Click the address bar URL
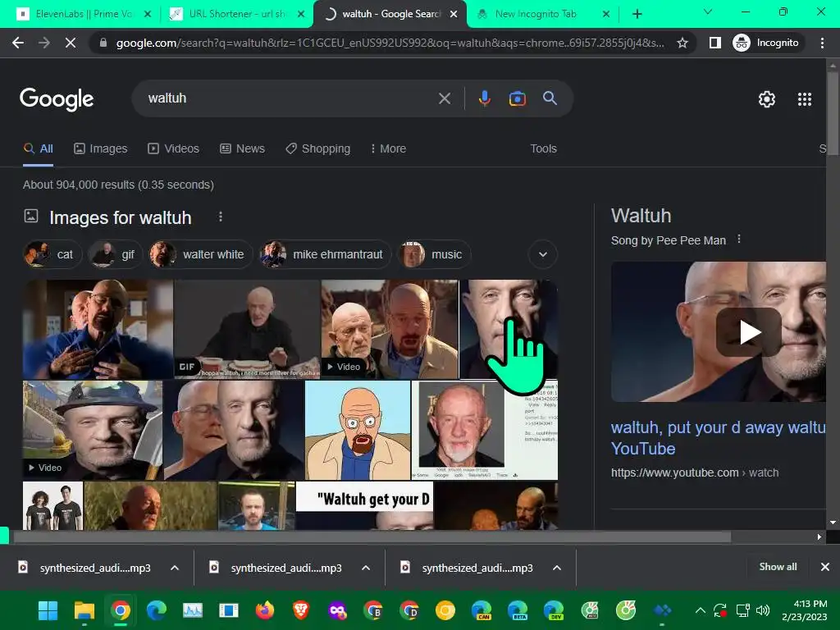 click(390, 43)
